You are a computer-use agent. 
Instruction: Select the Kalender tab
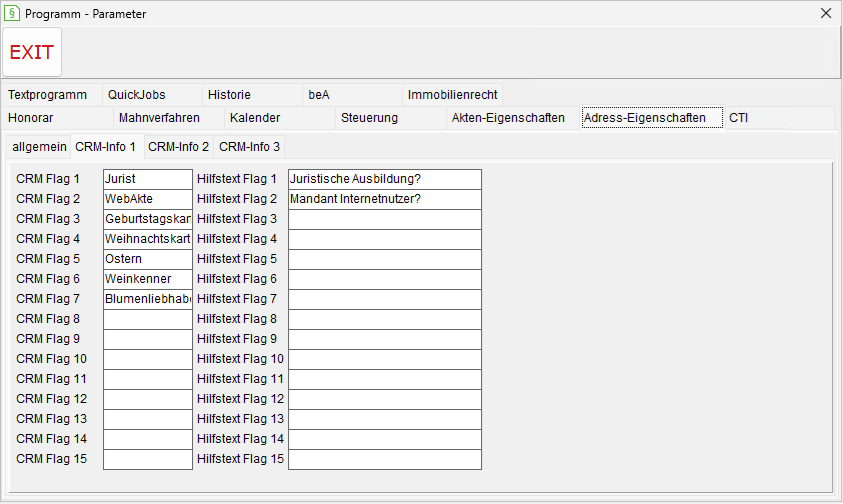tap(280, 118)
